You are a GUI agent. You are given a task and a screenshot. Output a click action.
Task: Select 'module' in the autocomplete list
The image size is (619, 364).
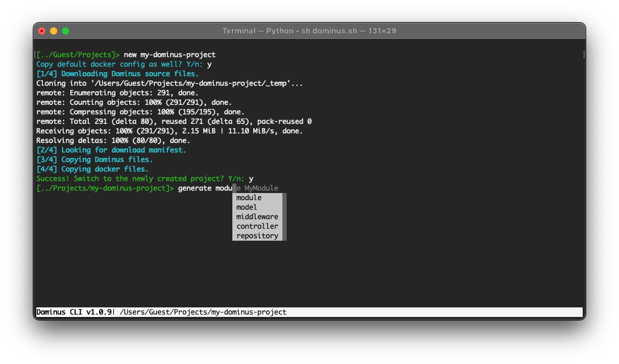pyautogui.click(x=257, y=198)
